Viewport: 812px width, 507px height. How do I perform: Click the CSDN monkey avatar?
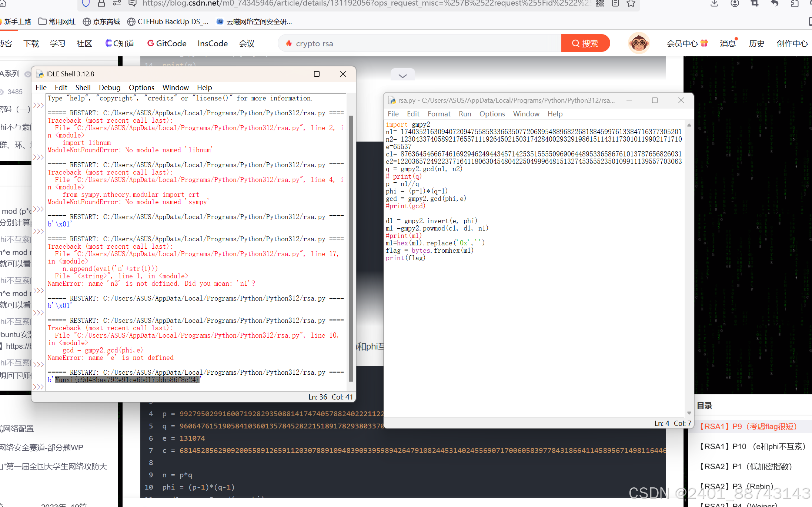(x=639, y=43)
